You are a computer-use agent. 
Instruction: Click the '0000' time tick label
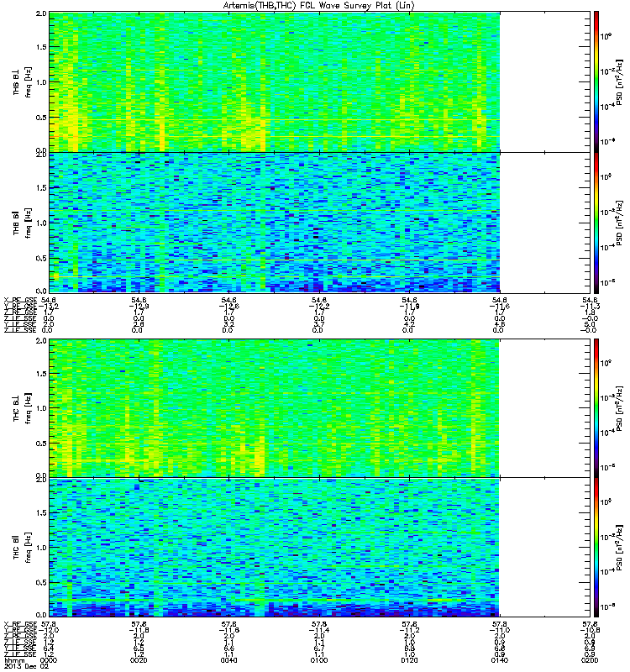pyautogui.click(x=49, y=660)
